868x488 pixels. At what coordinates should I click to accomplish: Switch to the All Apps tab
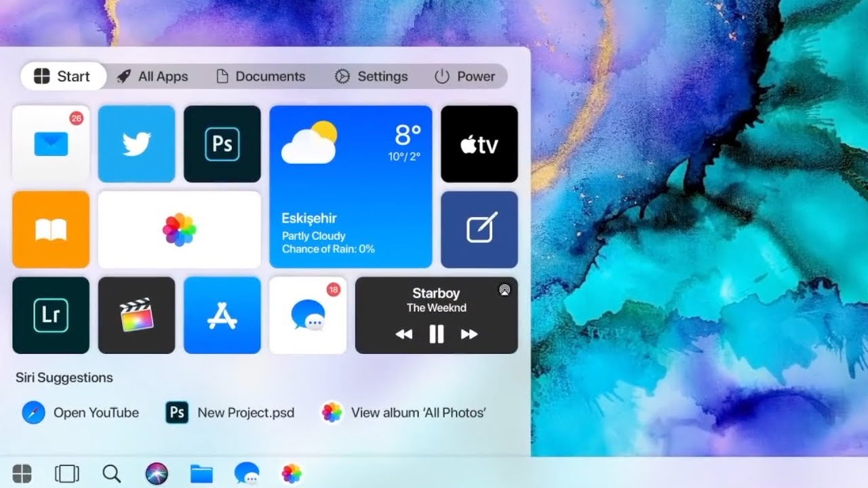click(x=153, y=77)
